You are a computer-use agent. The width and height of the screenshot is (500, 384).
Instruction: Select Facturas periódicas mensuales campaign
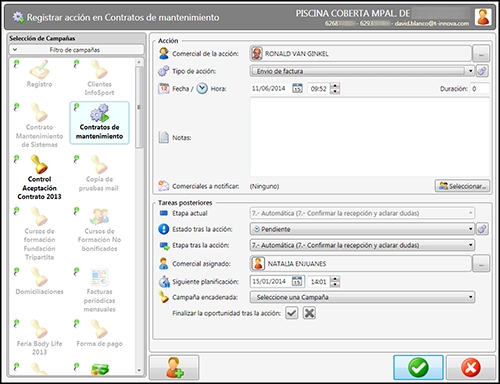coord(99,291)
